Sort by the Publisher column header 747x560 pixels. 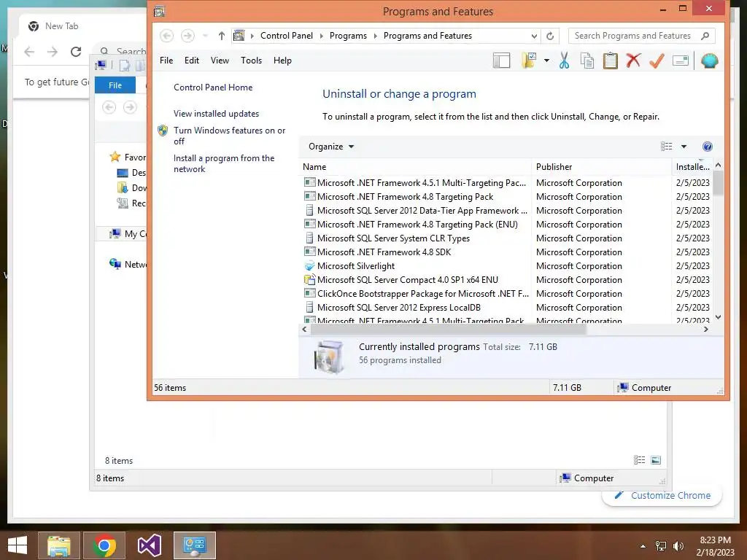[601, 167]
